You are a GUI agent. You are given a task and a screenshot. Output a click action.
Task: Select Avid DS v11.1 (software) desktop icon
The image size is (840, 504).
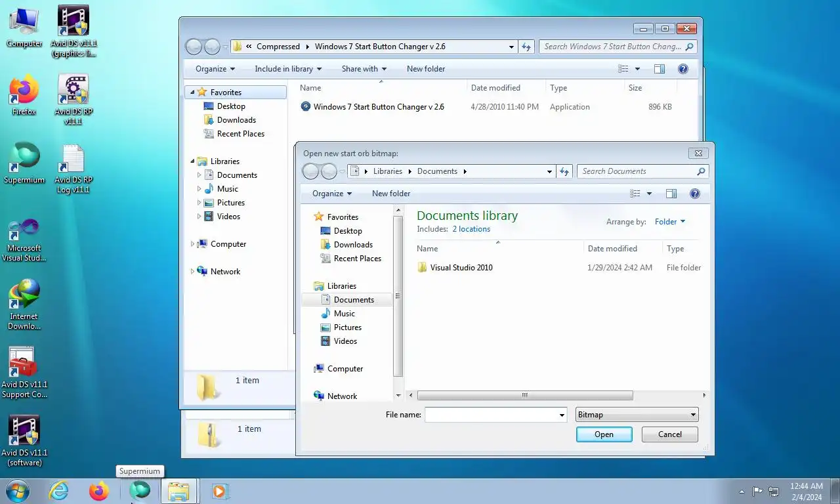tap(24, 441)
